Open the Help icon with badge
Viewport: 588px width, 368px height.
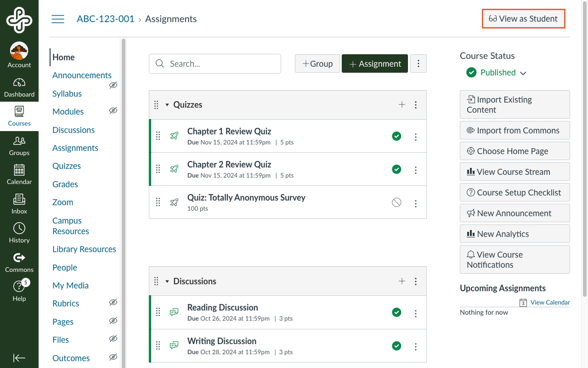pyautogui.click(x=19, y=286)
